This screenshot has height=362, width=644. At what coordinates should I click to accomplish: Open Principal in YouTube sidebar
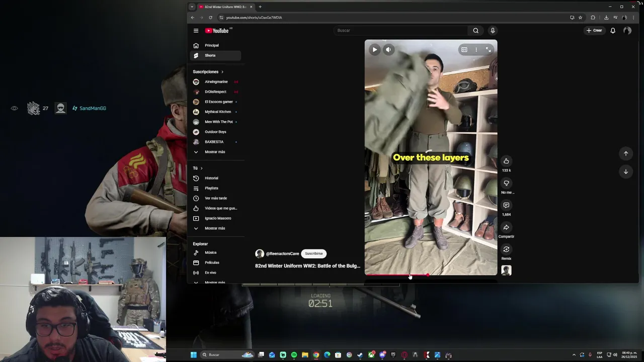coord(216,45)
